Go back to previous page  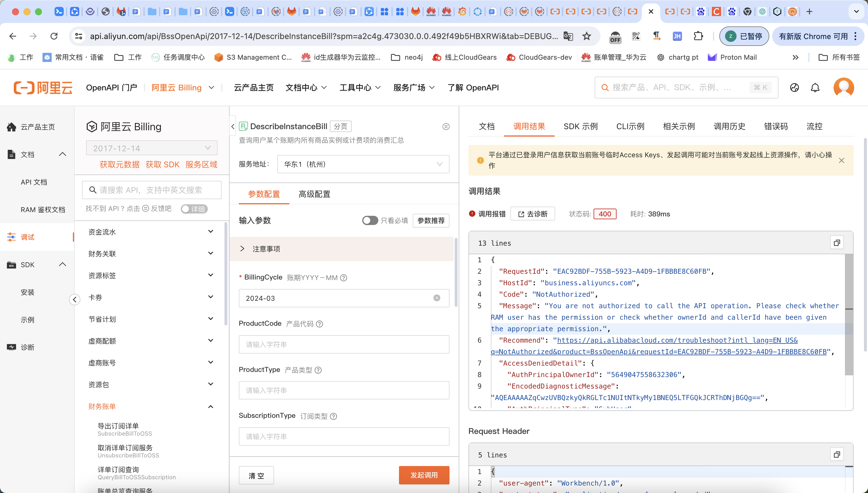click(13, 36)
